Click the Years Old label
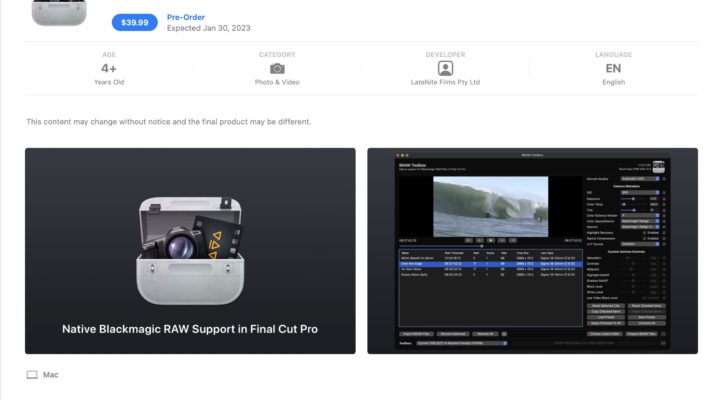Viewport: 720px width, 400px height. (109, 82)
